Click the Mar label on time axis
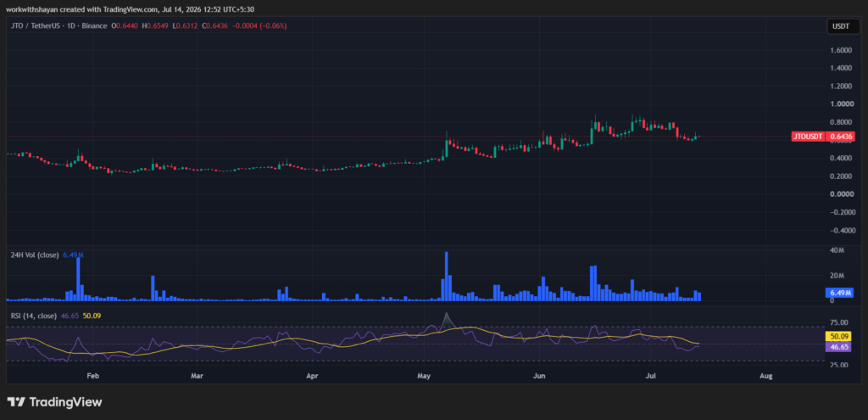Viewport: 868px width, 420px height. point(197,376)
